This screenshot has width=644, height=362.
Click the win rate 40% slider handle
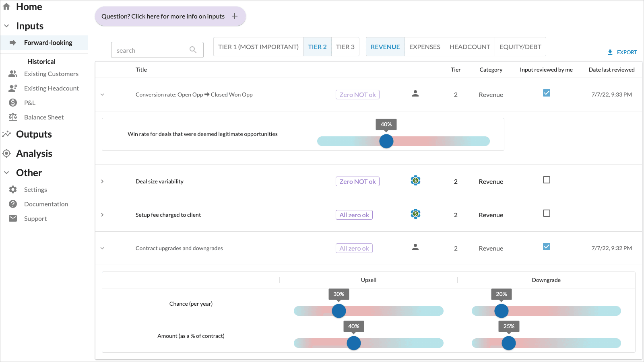tap(386, 141)
